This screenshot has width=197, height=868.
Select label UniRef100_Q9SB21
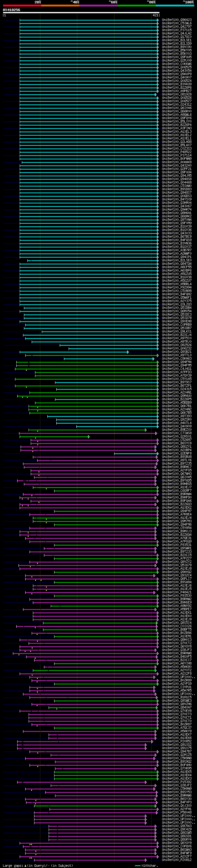177,352
